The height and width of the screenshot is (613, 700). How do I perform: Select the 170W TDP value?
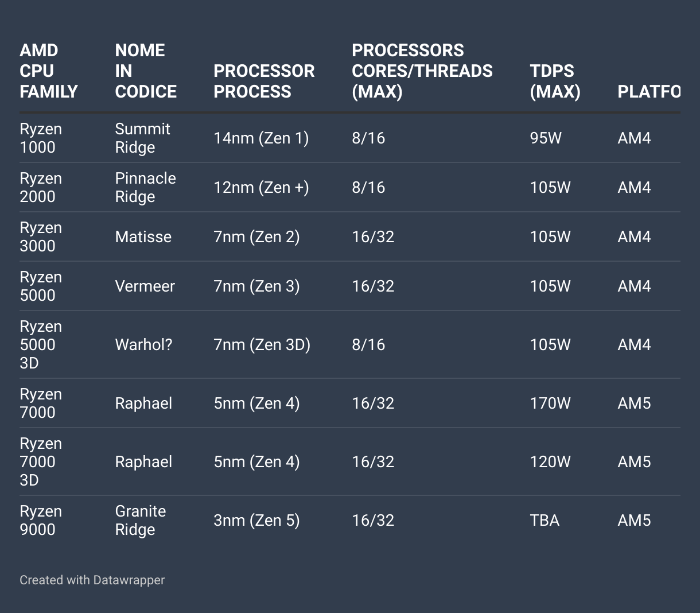point(550,403)
